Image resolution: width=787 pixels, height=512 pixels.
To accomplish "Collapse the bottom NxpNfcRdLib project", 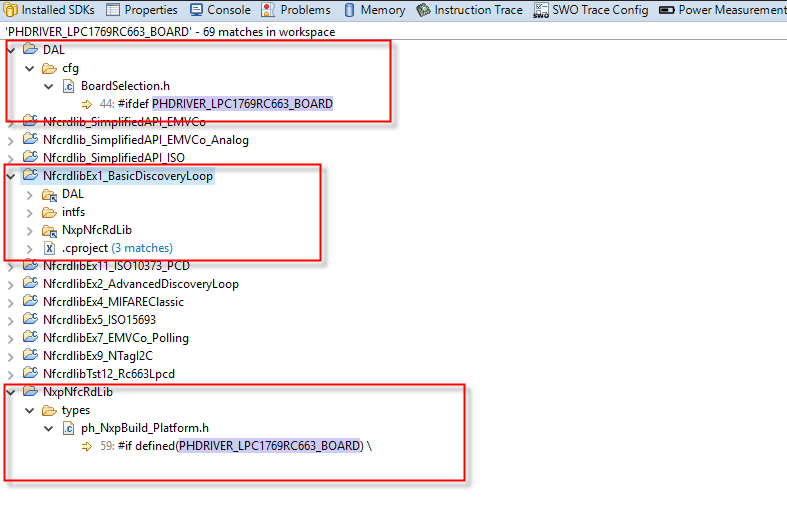I will tap(11, 392).
